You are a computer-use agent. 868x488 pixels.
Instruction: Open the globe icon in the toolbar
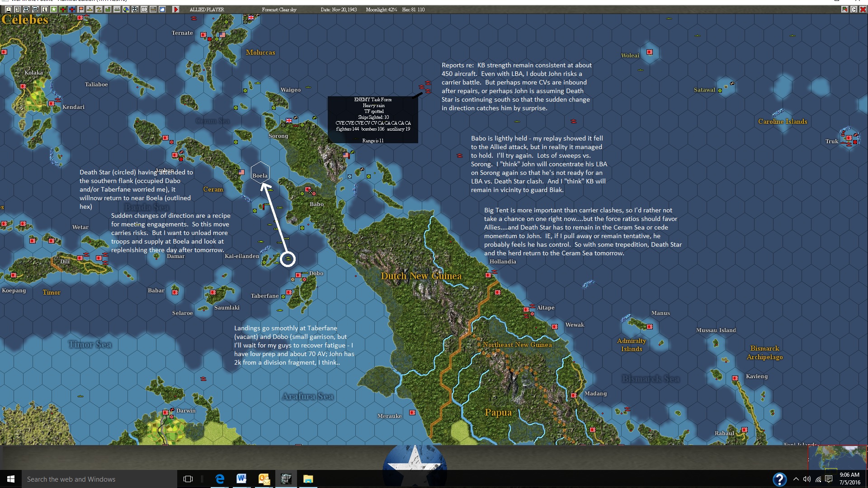coord(126,9)
